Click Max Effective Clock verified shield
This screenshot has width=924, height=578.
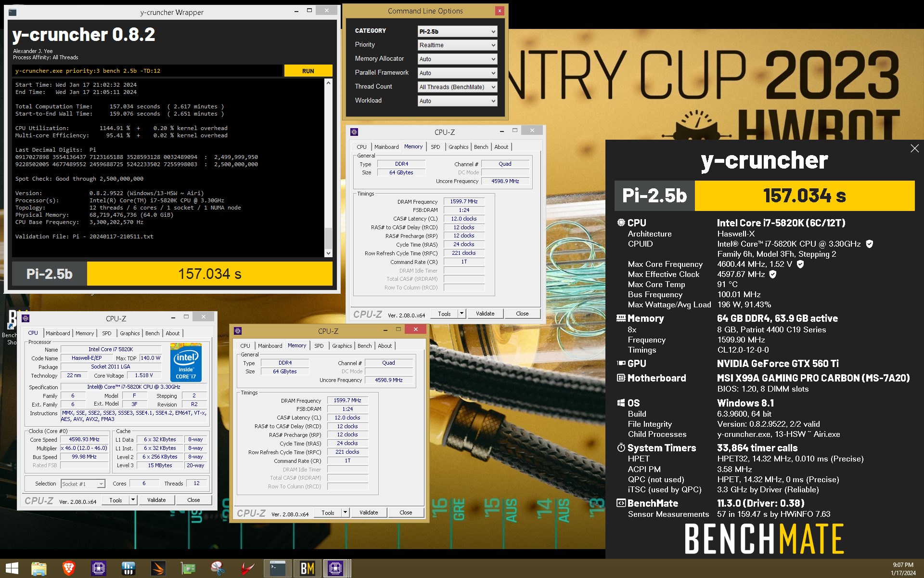(772, 274)
